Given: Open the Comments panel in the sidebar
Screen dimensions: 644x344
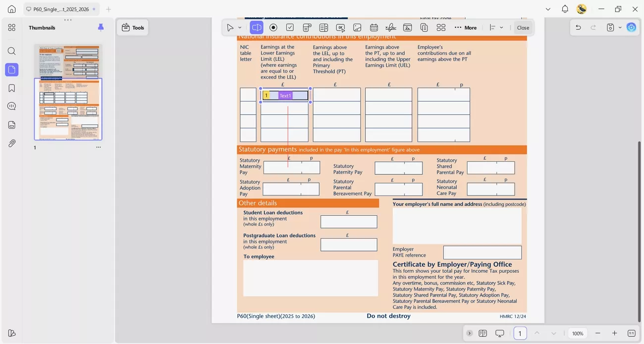Looking at the screenshot, I should pos(11,106).
